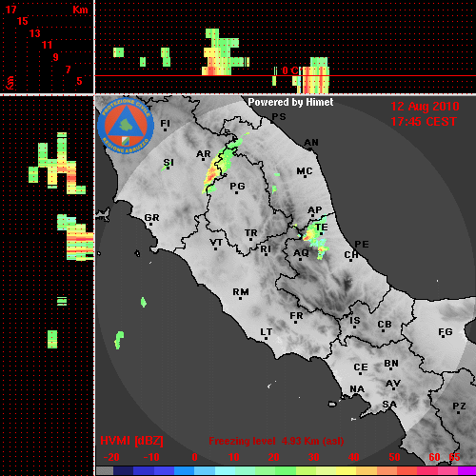Image resolution: width=476 pixels, height=476 pixels.
Task: Click the CB city marker
Action: pyautogui.click(x=383, y=330)
